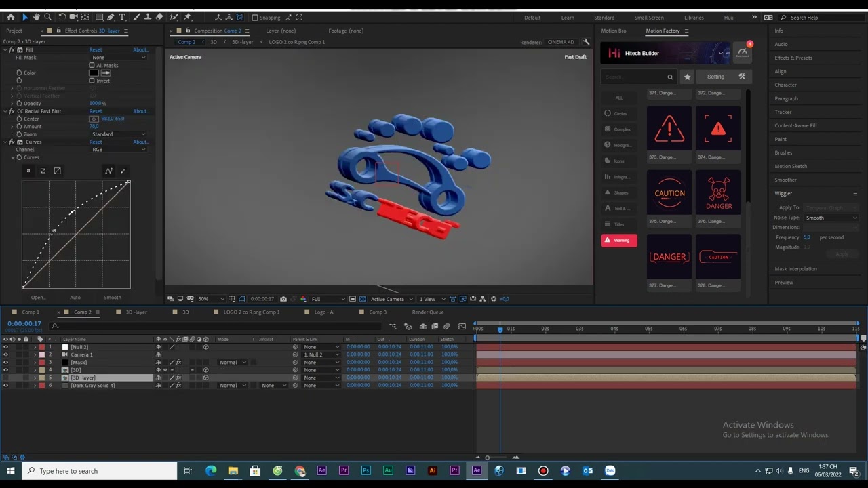Select the Pen tool
Image resolution: width=868 pixels, height=488 pixels.
[111, 17]
